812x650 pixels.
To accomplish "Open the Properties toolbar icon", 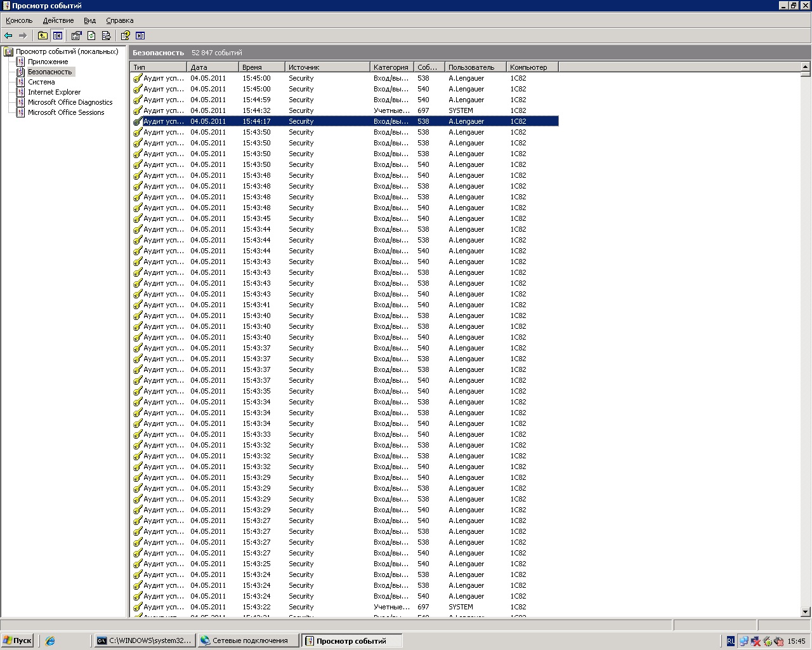I will [77, 36].
